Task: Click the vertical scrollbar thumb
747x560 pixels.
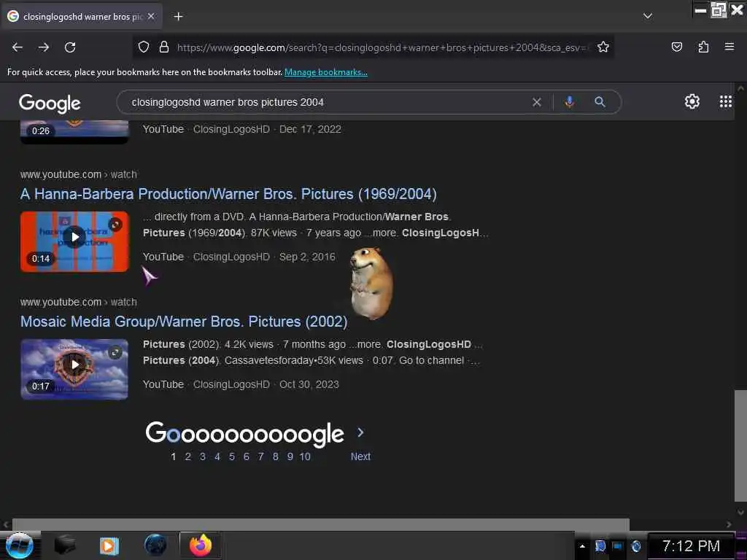Action: click(x=740, y=446)
